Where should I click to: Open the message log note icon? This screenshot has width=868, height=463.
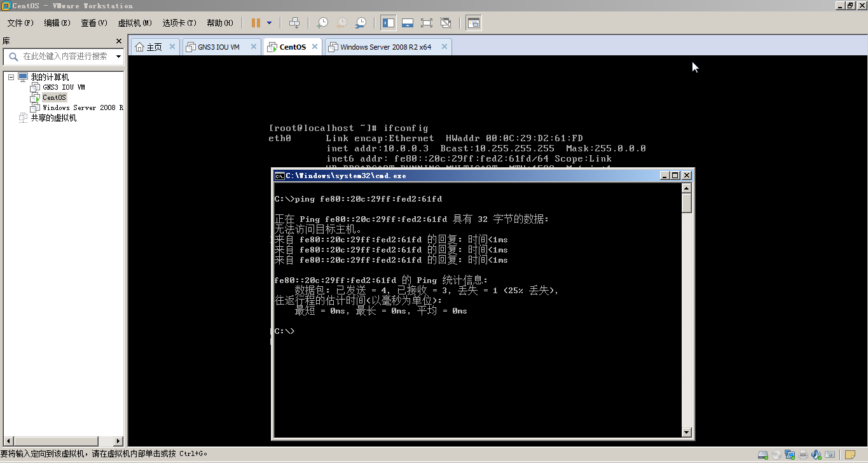click(850, 455)
